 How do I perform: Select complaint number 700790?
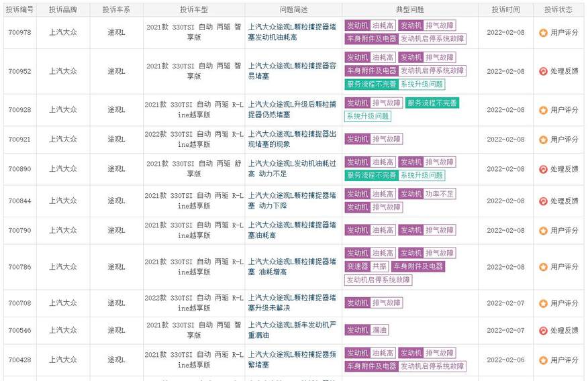(x=19, y=231)
